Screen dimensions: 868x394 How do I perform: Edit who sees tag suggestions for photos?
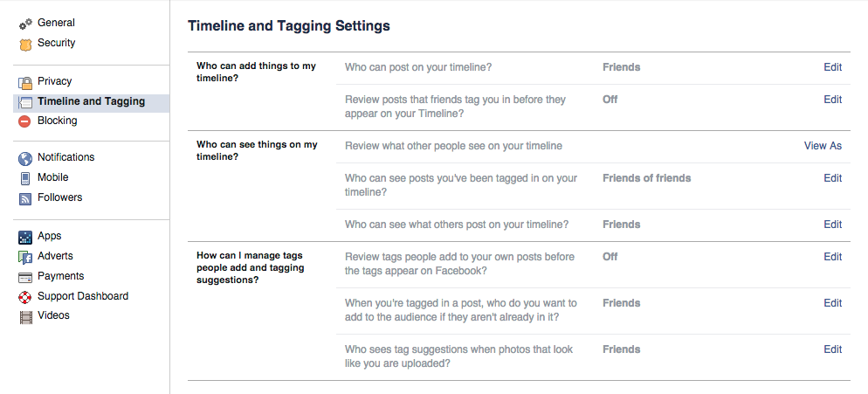(x=832, y=349)
